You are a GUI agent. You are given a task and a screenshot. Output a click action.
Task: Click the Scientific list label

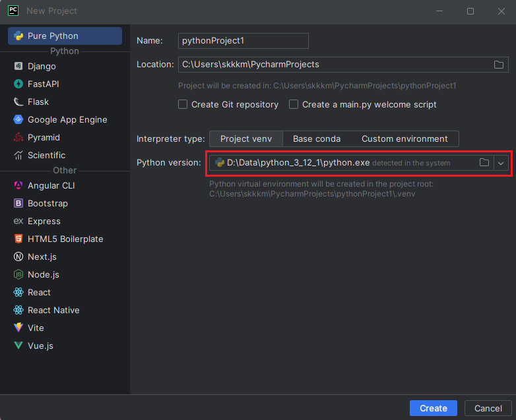(46, 155)
